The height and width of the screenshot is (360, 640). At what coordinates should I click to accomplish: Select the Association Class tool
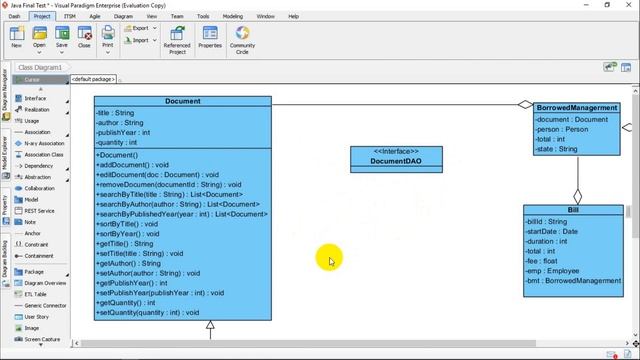[x=44, y=155]
